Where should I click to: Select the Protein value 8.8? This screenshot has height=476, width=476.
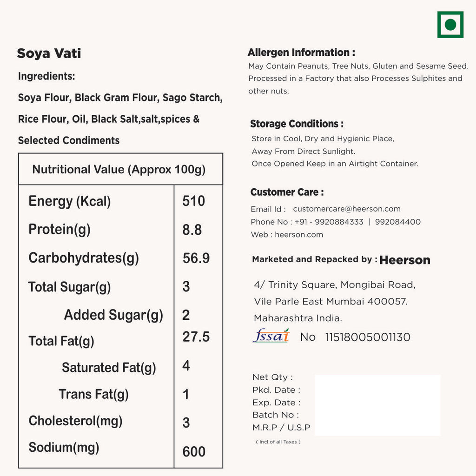pyautogui.click(x=192, y=230)
